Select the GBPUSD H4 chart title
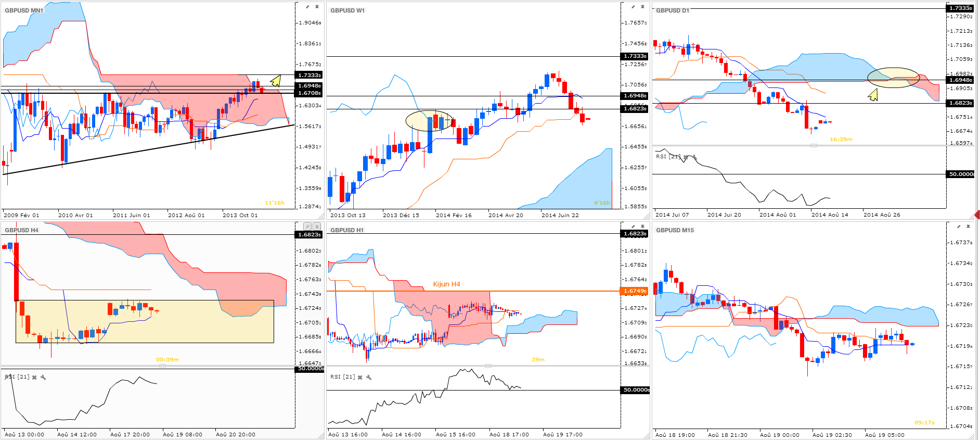This screenshot has width=980, height=440. point(22,230)
